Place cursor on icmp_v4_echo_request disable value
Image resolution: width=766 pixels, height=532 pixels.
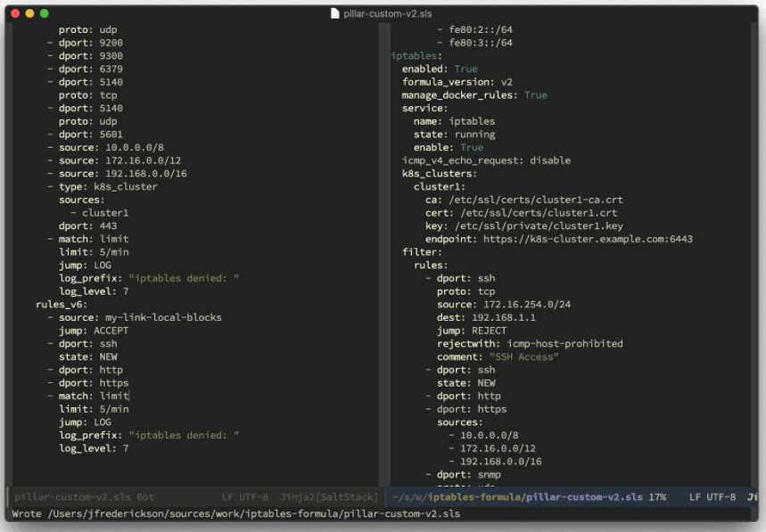[x=550, y=160]
